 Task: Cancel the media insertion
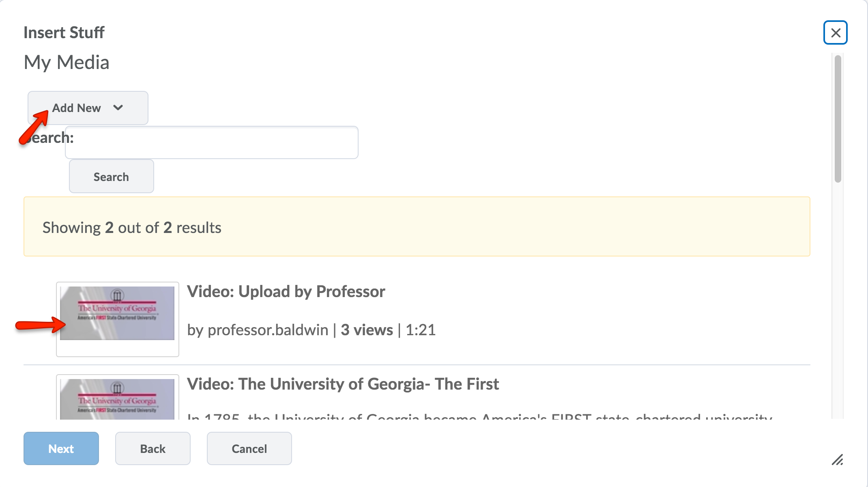pos(249,448)
